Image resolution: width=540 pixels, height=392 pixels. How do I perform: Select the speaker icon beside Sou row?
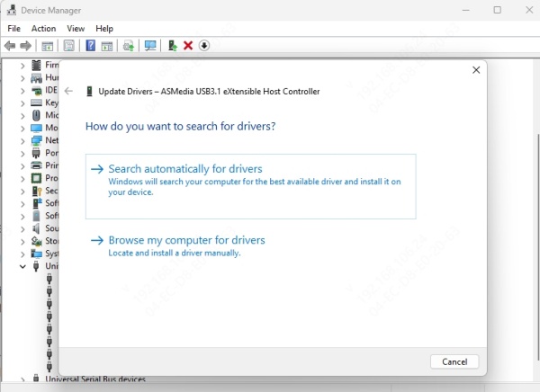click(x=36, y=228)
